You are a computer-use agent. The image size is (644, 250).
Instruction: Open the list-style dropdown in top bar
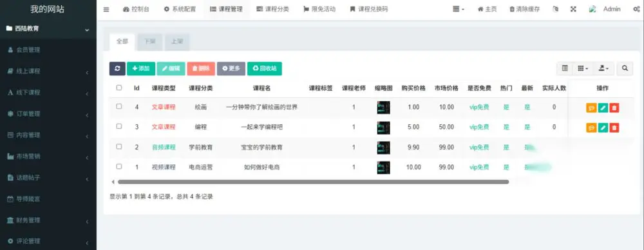(459, 10)
